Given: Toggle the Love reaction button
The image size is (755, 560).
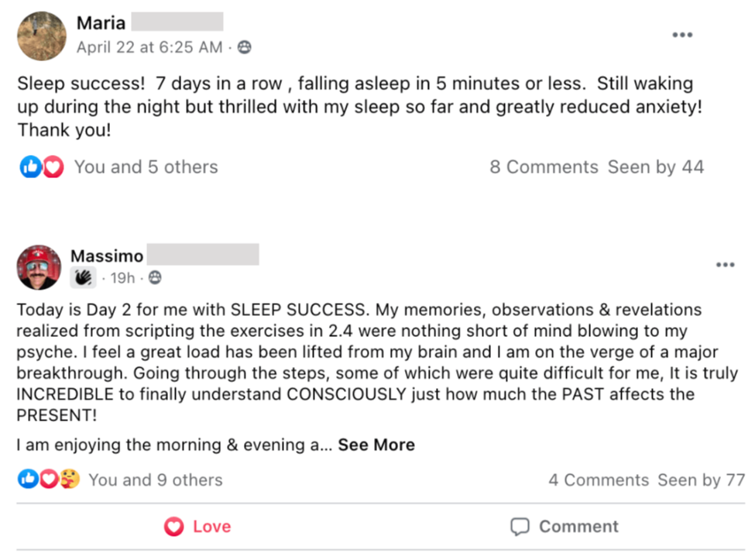Looking at the screenshot, I should coord(198,527).
